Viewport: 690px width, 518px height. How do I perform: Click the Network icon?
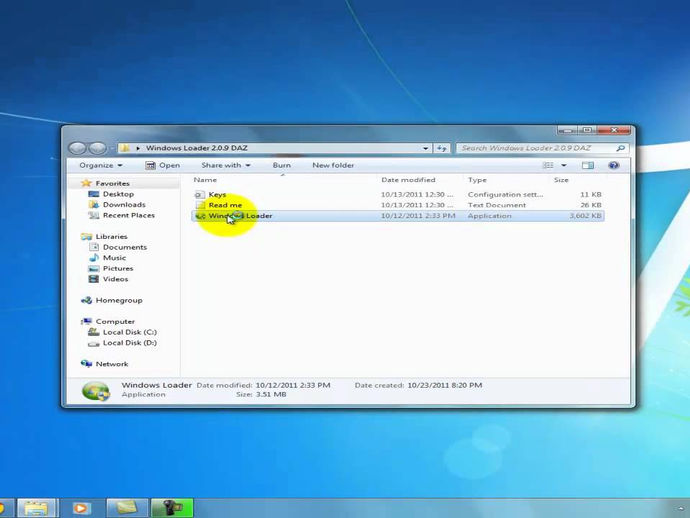point(86,364)
